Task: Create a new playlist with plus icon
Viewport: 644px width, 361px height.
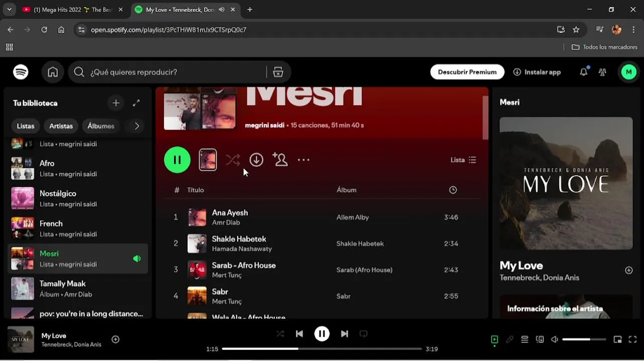Action: pyautogui.click(x=116, y=103)
